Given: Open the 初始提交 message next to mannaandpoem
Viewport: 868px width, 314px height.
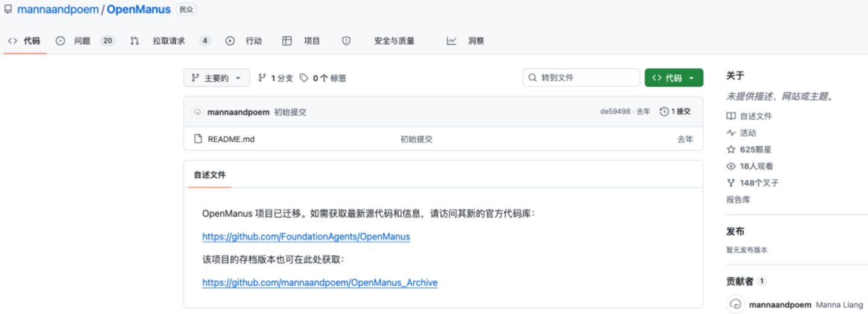Looking at the screenshot, I should (x=290, y=112).
